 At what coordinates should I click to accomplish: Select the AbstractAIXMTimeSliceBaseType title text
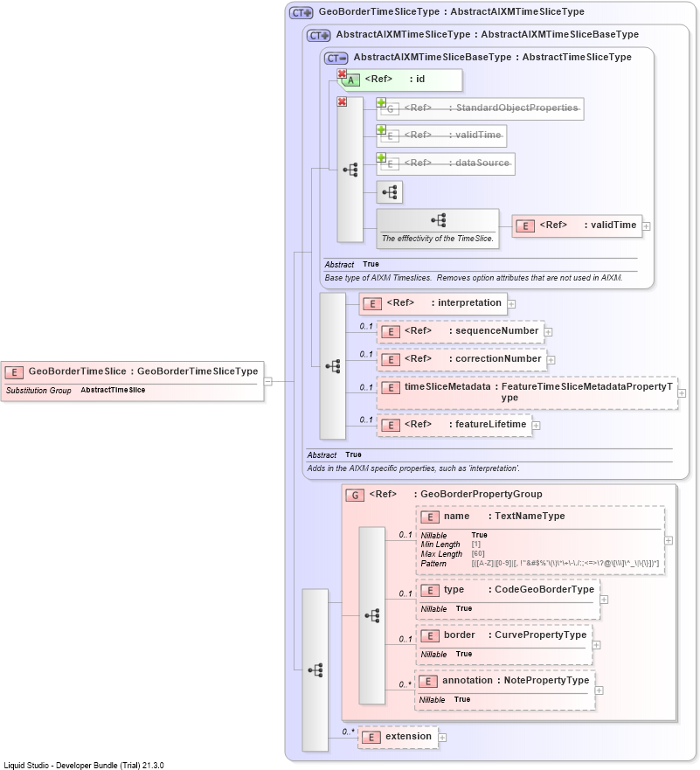[492, 57]
